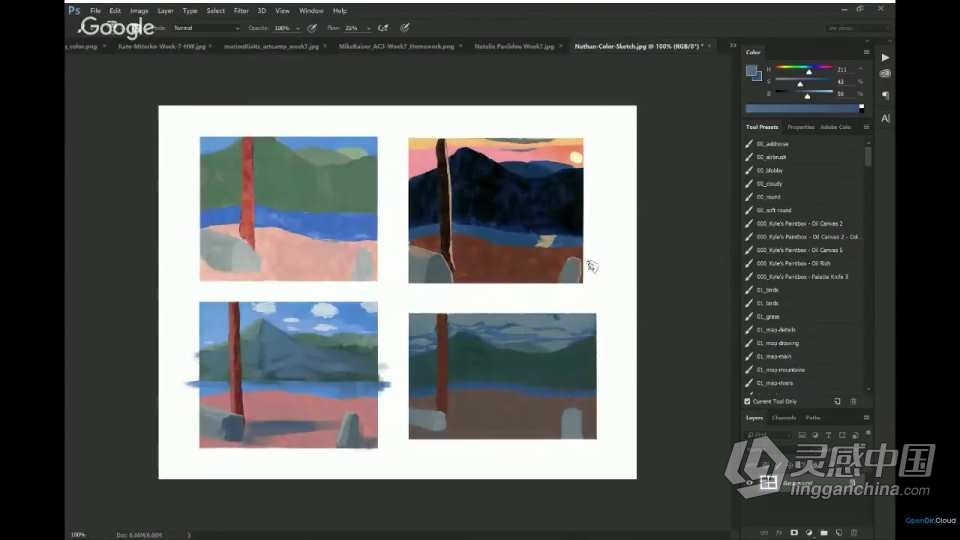Open the Tool Presets panel options menu

[866, 127]
